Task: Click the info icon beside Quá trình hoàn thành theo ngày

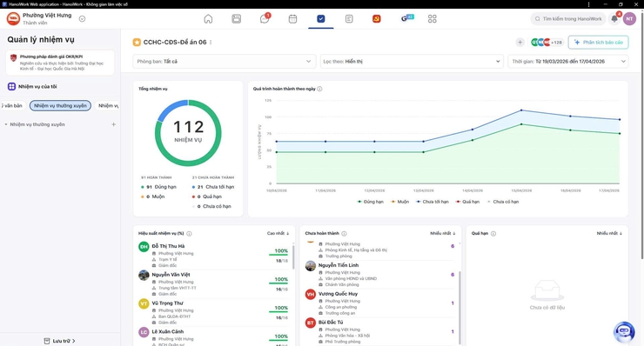Action: point(319,89)
